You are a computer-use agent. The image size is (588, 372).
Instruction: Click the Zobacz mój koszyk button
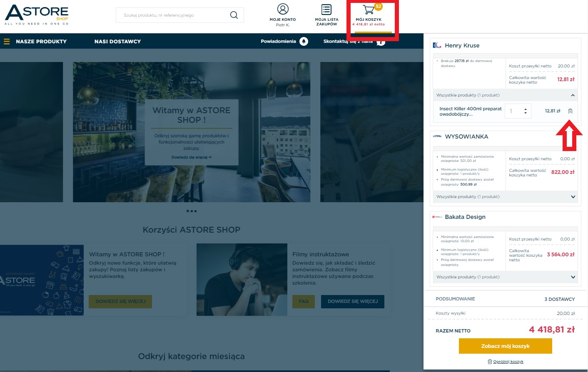(x=505, y=346)
